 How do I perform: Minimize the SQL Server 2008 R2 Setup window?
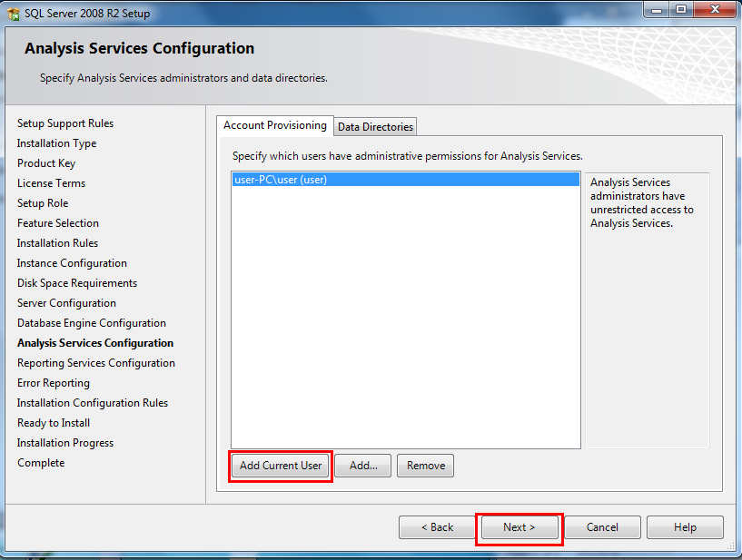click(657, 9)
